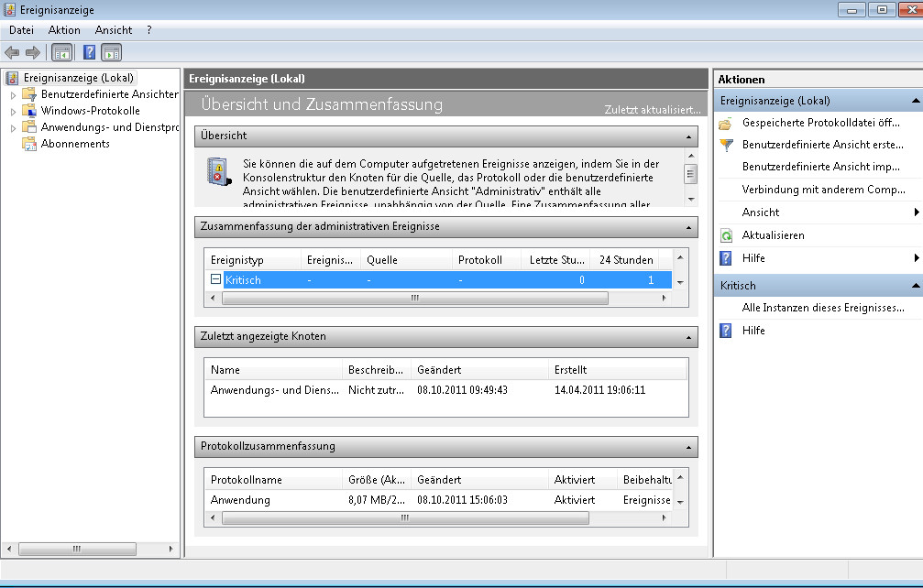Click horizontal scrollbar in administrative events table
Image resolution: width=923 pixels, height=588 pixels.
[x=414, y=299]
